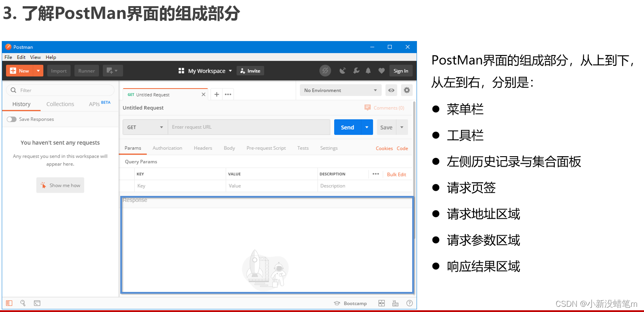Image resolution: width=644 pixels, height=312 pixels.
Task: Click the Comments (0) link
Action: [384, 108]
